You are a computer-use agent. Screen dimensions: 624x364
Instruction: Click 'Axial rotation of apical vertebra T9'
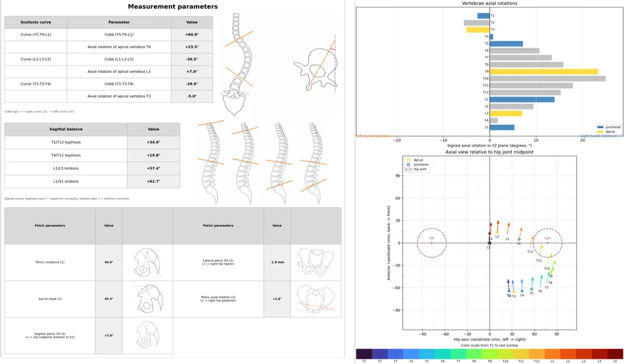[x=119, y=47]
